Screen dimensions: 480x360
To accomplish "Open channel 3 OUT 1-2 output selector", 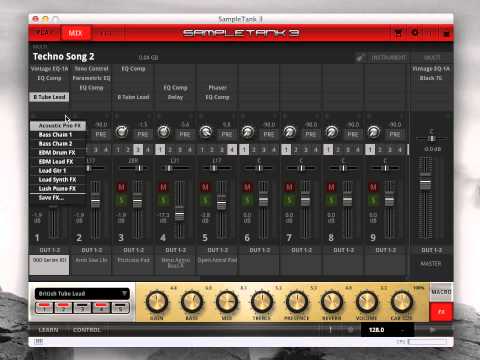I will 133,250.
